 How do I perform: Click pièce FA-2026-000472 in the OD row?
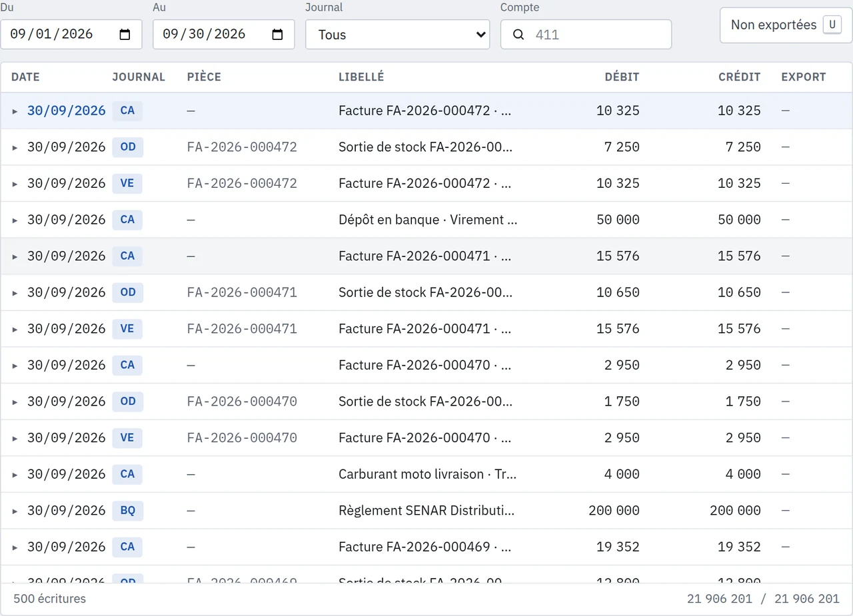click(242, 147)
